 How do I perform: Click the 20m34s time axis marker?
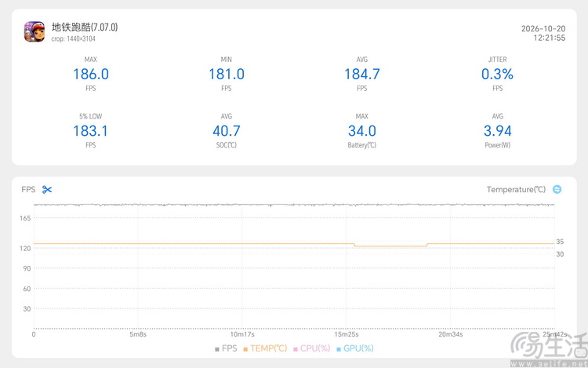tap(451, 334)
